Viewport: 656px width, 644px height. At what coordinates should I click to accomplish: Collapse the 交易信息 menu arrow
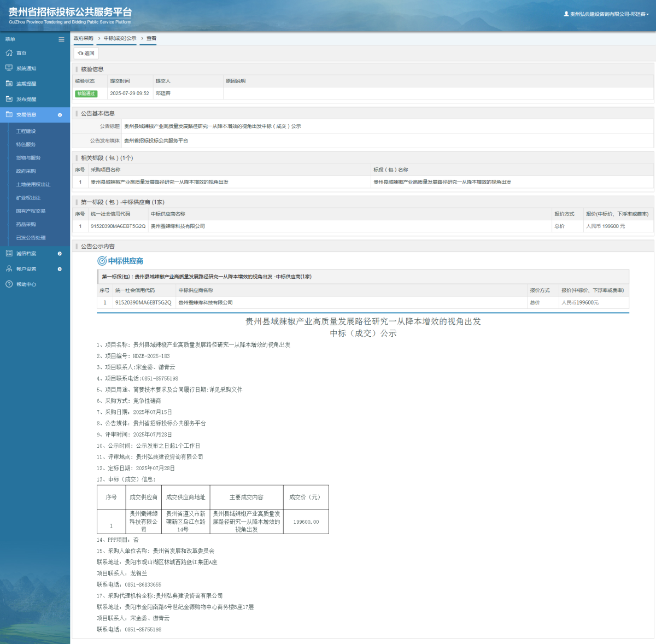(x=60, y=115)
